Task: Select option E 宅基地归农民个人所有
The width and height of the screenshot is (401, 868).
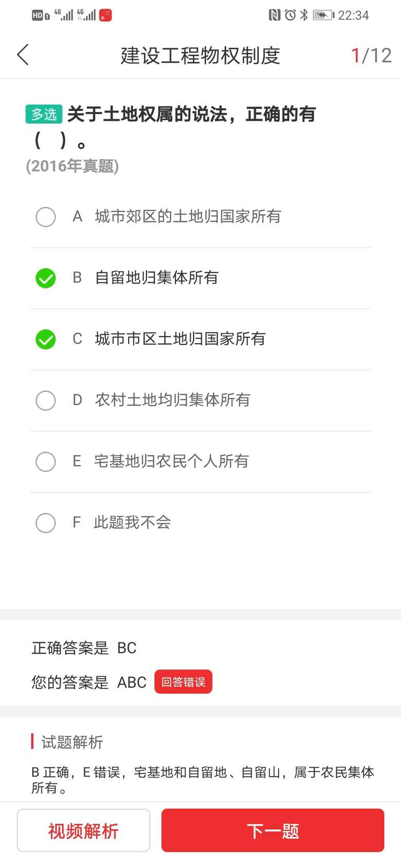Action: [x=46, y=461]
